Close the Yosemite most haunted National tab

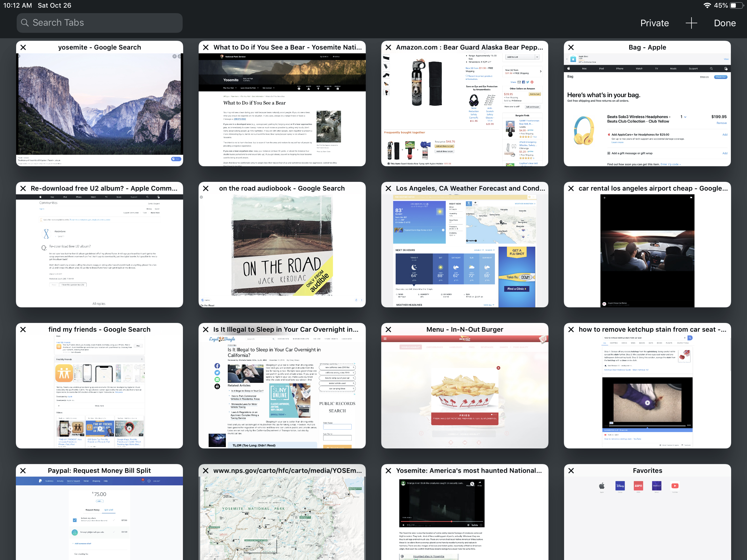(388, 471)
